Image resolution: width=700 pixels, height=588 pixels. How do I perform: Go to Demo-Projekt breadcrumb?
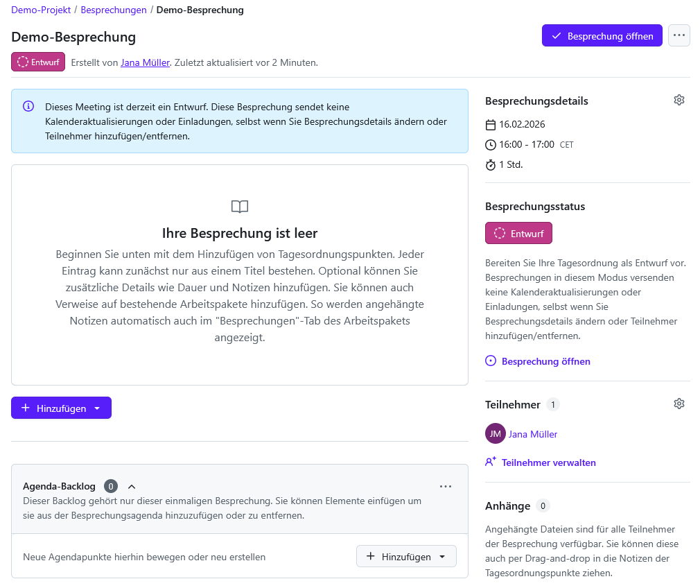[41, 10]
